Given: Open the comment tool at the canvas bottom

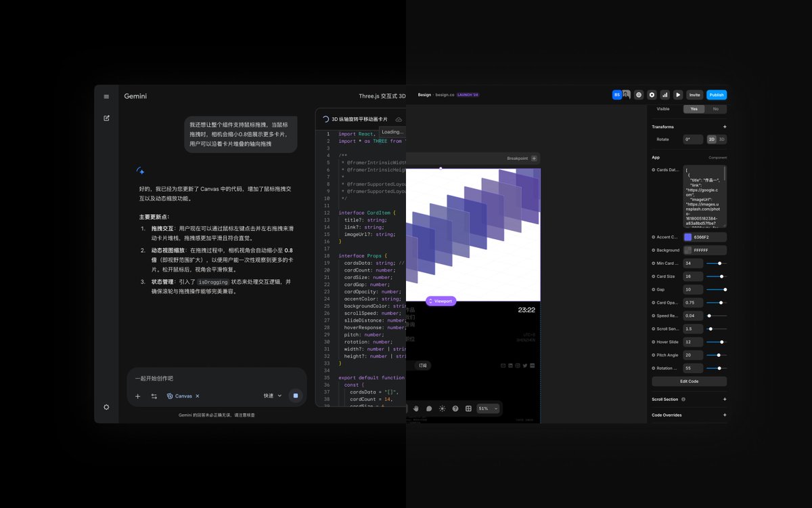Looking at the screenshot, I should click(429, 408).
